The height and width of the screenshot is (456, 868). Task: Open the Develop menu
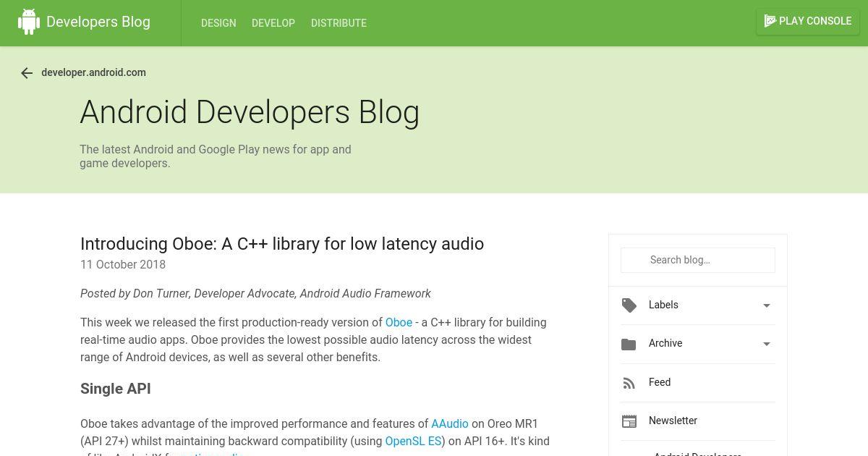(273, 23)
